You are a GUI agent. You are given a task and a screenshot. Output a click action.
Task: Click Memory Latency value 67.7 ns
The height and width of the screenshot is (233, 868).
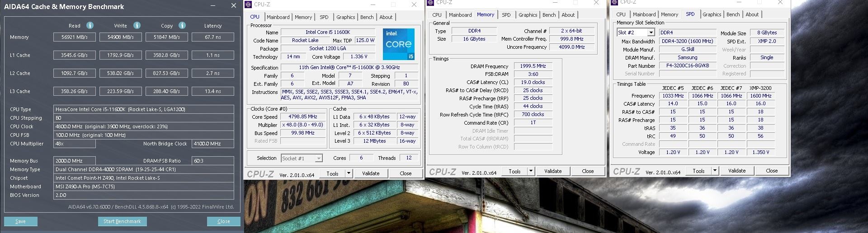pyautogui.click(x=213, y=37)
